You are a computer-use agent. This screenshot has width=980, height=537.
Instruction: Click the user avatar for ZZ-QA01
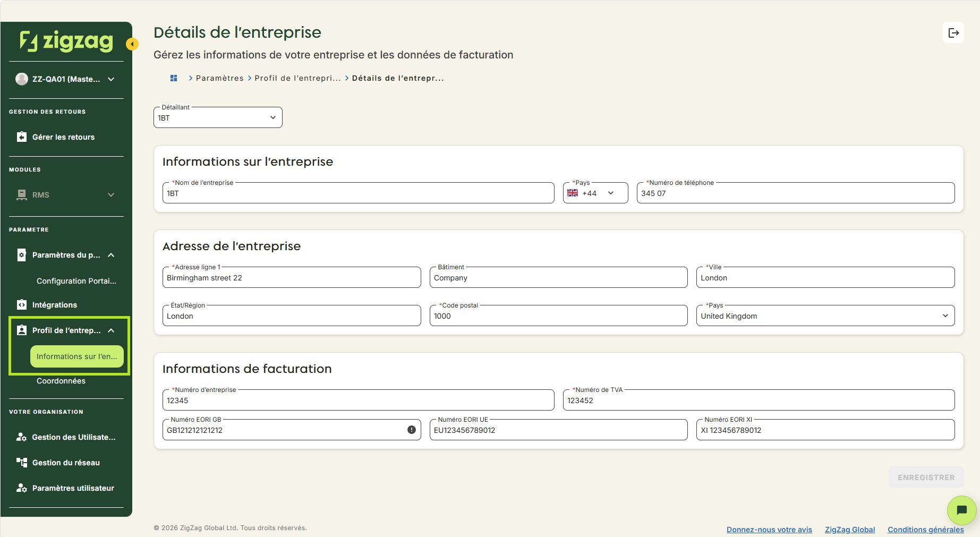(x=22, y=79)
